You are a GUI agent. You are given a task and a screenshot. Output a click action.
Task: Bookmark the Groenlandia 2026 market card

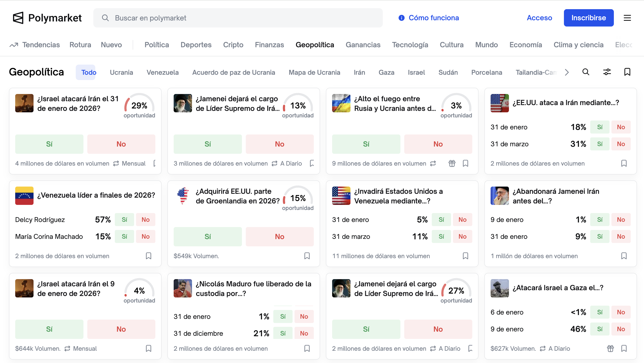pos(307,256)
